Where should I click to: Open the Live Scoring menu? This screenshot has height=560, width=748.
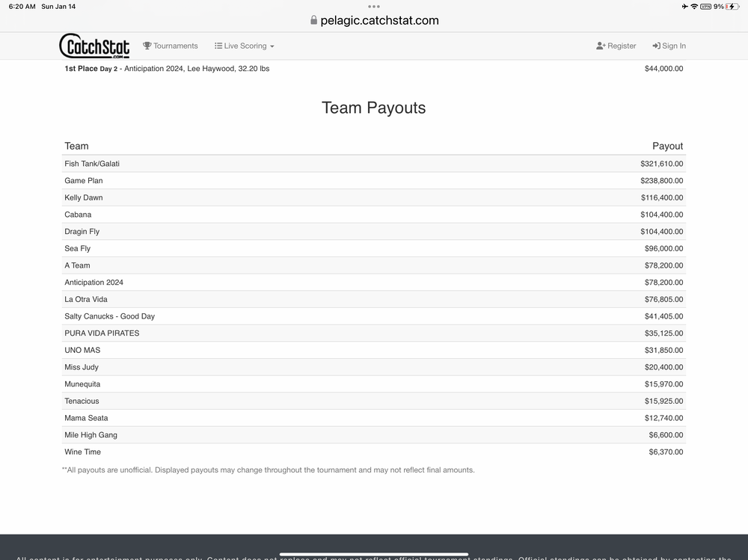(245, 46)
